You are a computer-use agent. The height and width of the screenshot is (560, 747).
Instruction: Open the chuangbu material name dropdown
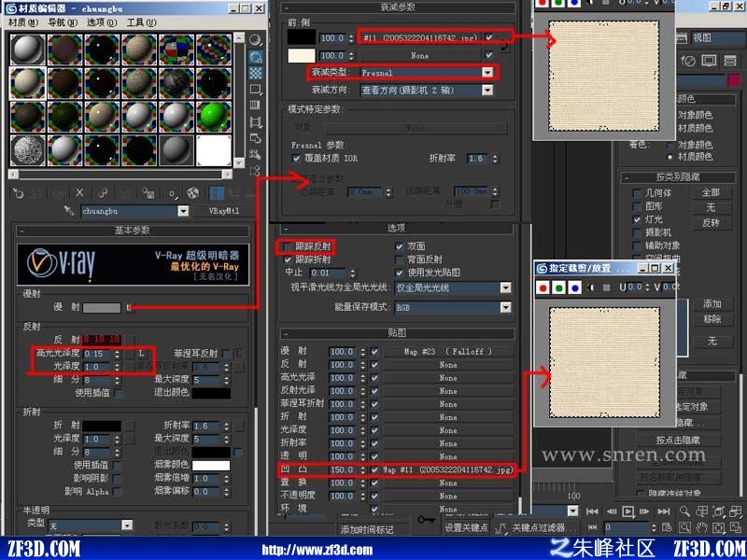click(183, 211)
